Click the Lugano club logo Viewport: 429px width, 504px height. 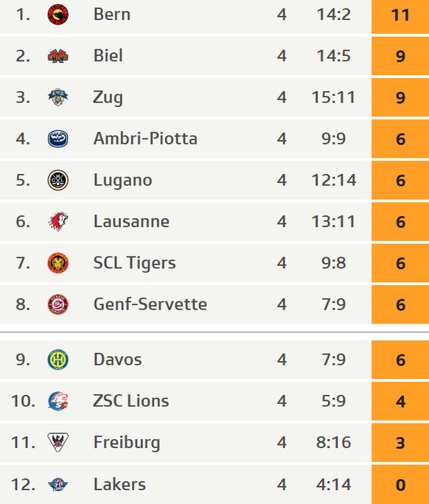point(58,180)
